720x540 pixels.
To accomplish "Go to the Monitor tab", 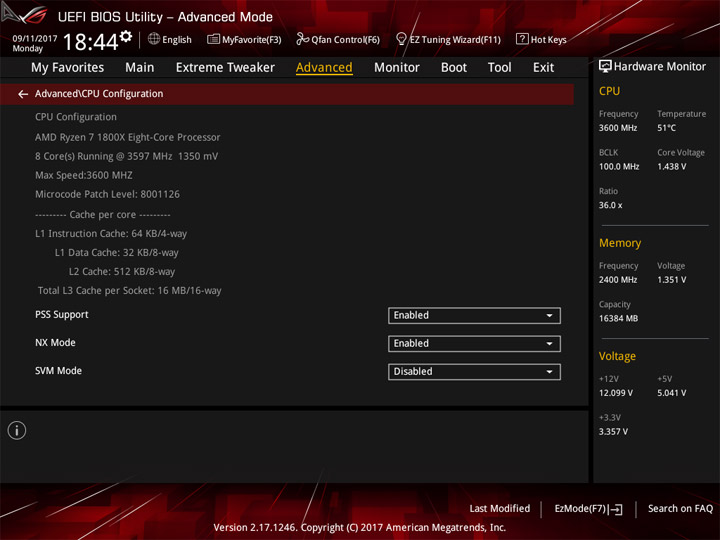I will [397, 68].
